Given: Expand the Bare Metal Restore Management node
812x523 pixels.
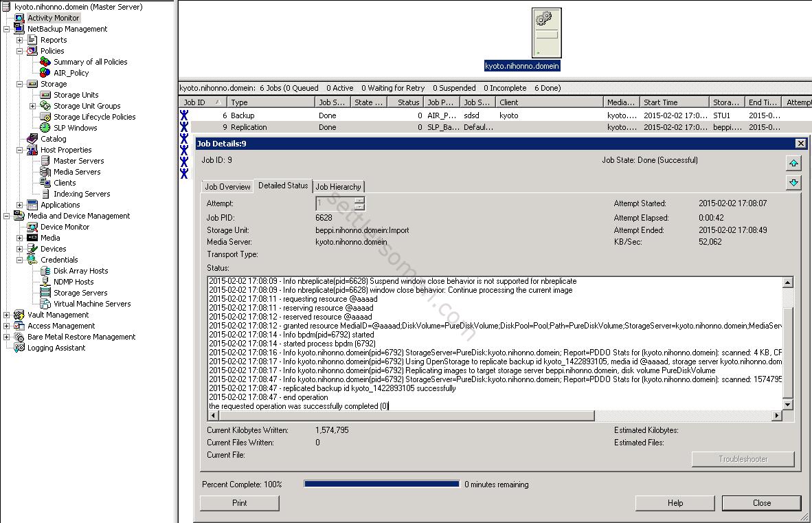Looking at the screenshot, I should [6, 337].
